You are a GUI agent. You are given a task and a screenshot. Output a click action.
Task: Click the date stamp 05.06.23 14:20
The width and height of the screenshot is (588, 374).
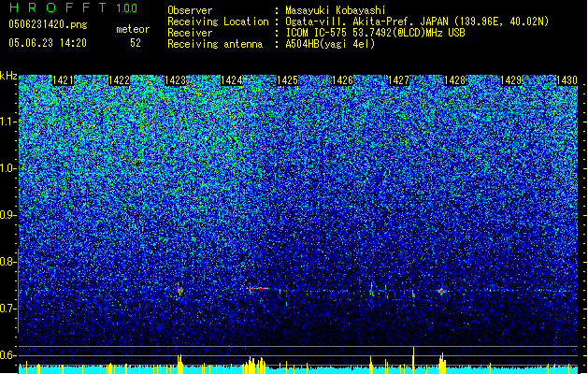pyautogui.click(x=48, y=43)
